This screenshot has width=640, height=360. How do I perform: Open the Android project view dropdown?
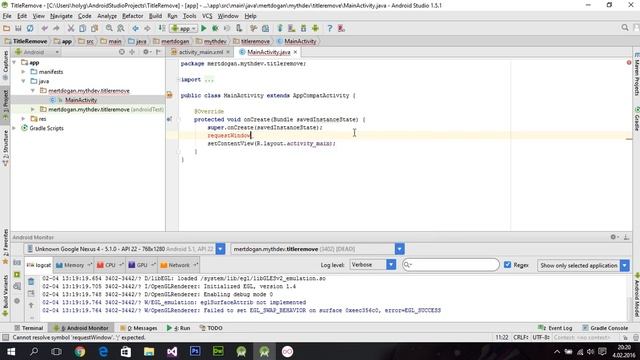click(x=37, y=52)
